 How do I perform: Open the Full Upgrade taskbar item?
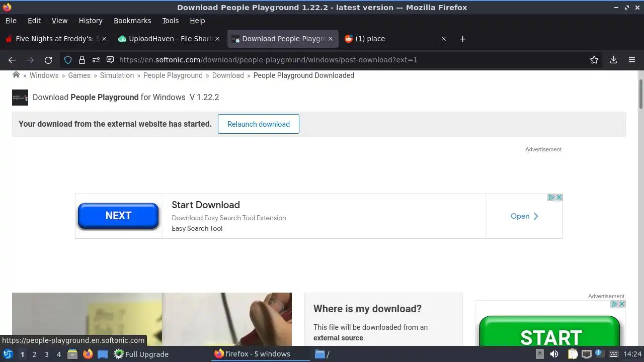(141, 354)
